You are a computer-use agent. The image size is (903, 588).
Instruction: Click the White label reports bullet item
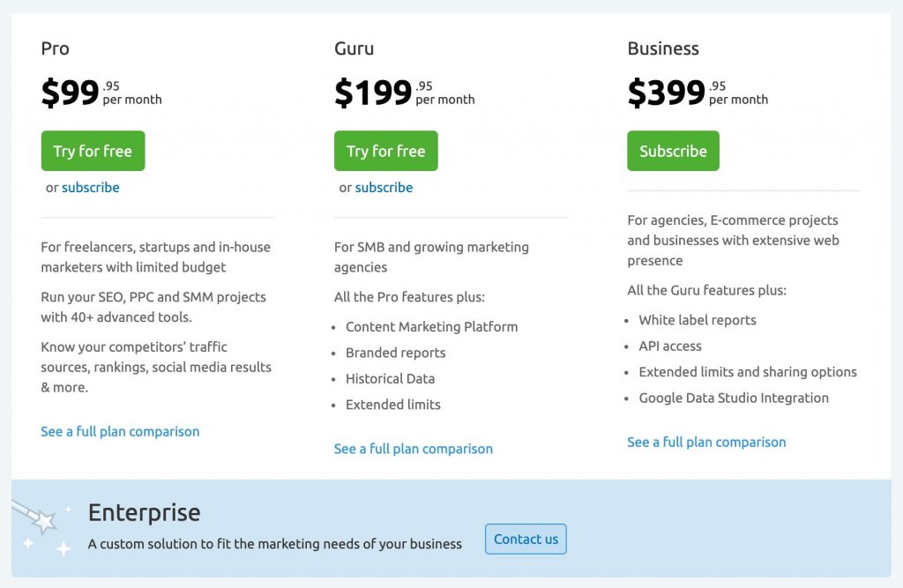tap(697, 320)
